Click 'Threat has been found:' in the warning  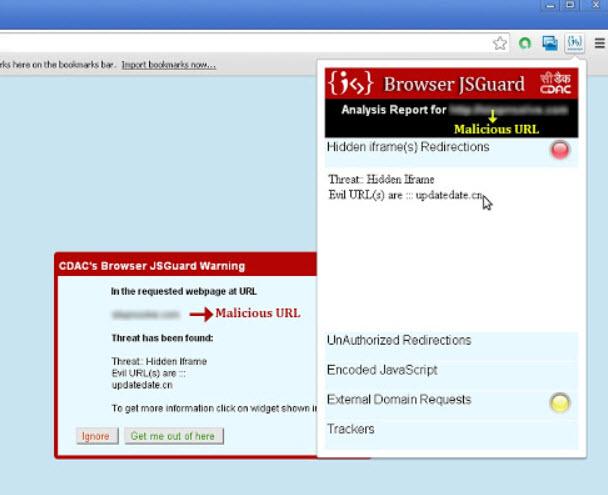point(162,338)
